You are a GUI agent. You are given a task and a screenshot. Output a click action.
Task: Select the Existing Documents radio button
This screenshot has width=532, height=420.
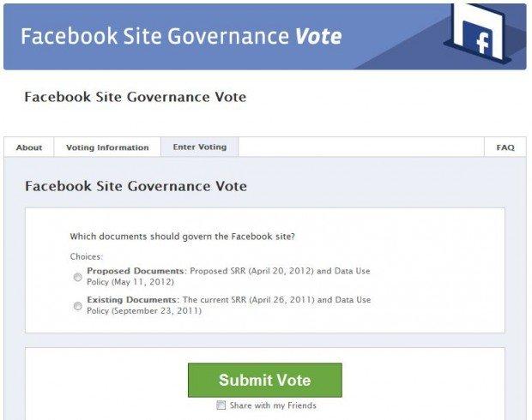(x=78, y=306)
